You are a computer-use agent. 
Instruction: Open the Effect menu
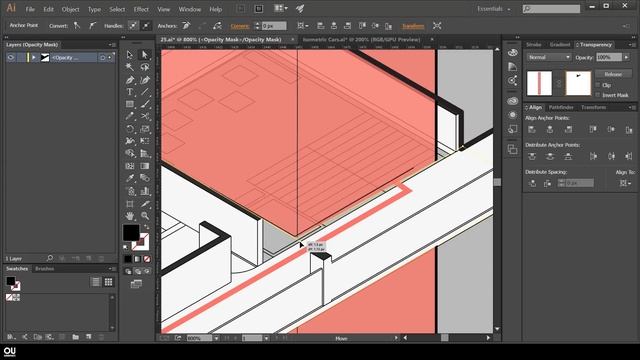(141, 9)
